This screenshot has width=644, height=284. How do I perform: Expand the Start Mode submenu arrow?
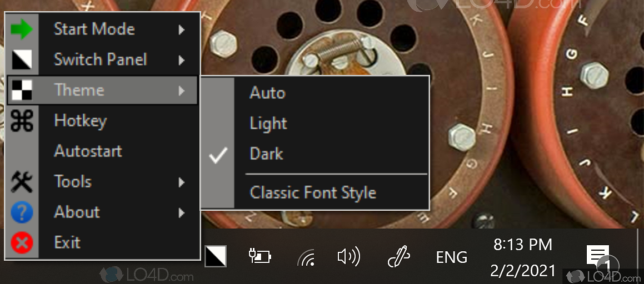(182, 29)
